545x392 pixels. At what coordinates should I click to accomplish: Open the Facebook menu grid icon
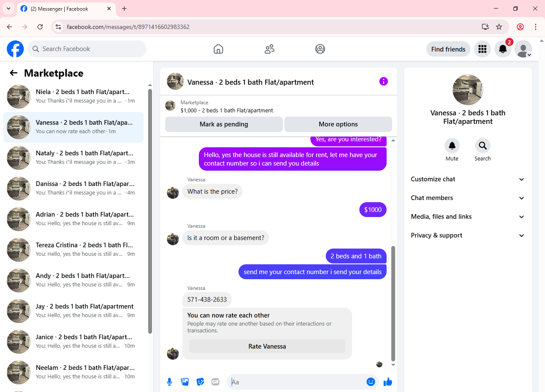[x=482, y=49]
